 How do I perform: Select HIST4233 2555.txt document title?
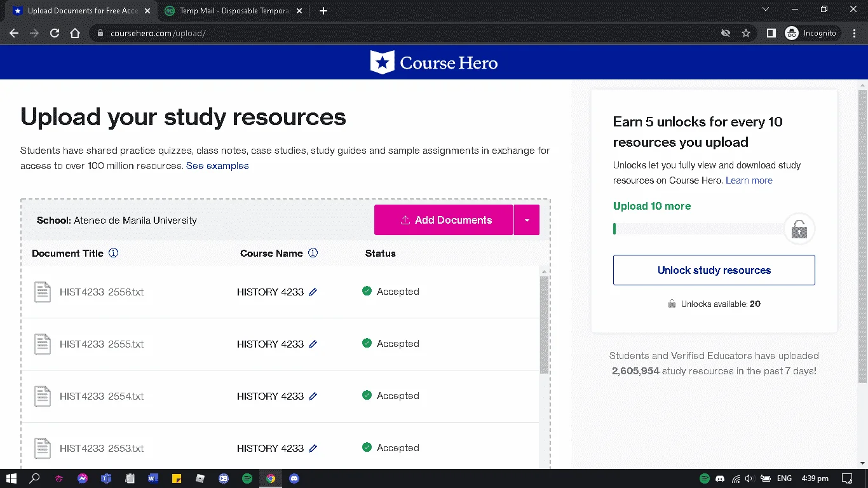pos(102,344)
